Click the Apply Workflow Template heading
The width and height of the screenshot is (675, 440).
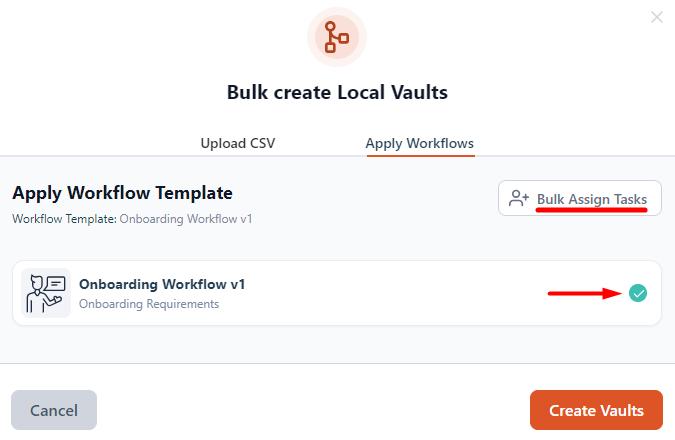tap(122, 193)
